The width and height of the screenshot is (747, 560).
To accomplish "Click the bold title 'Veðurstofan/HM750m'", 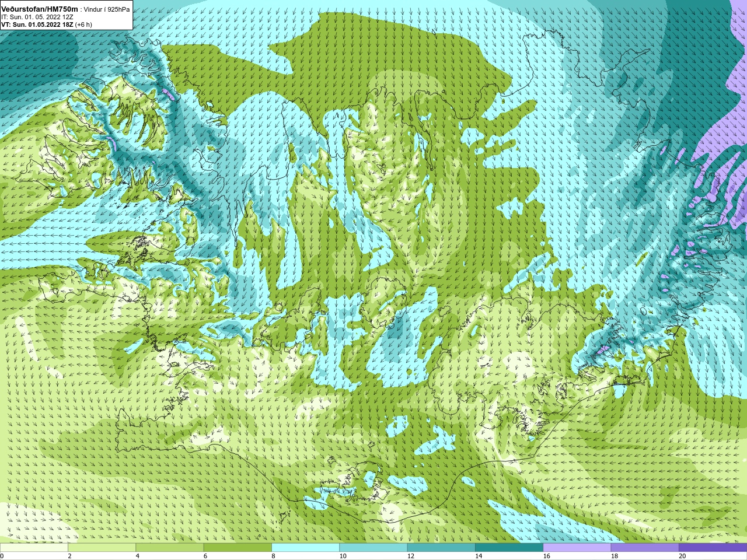I will 39,9.
